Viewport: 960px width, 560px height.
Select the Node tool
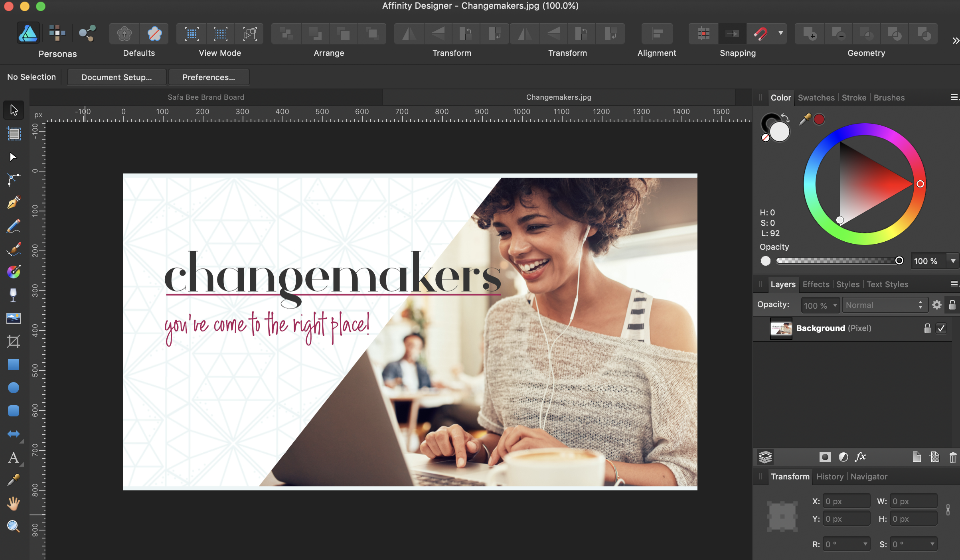click(13, 157)
